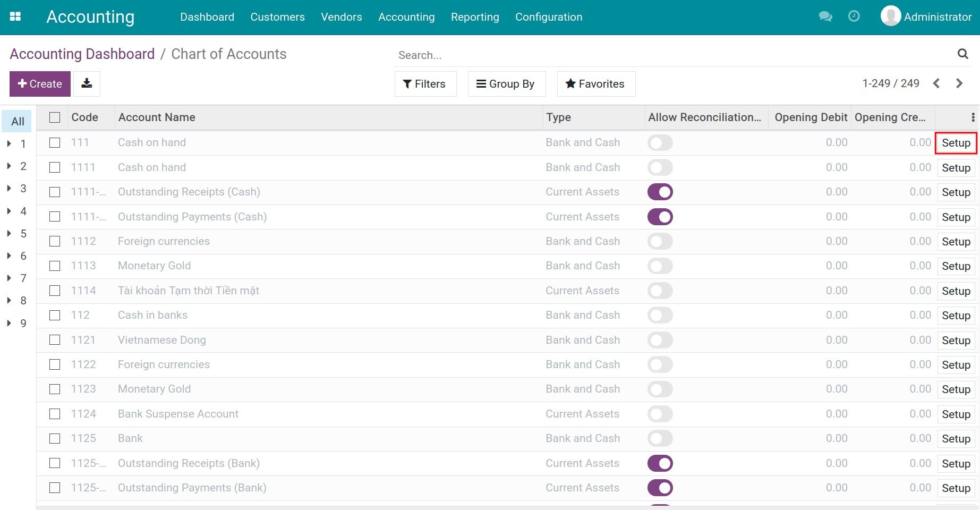Click Setup for account 111
The image size is (980, 510).
956,143
